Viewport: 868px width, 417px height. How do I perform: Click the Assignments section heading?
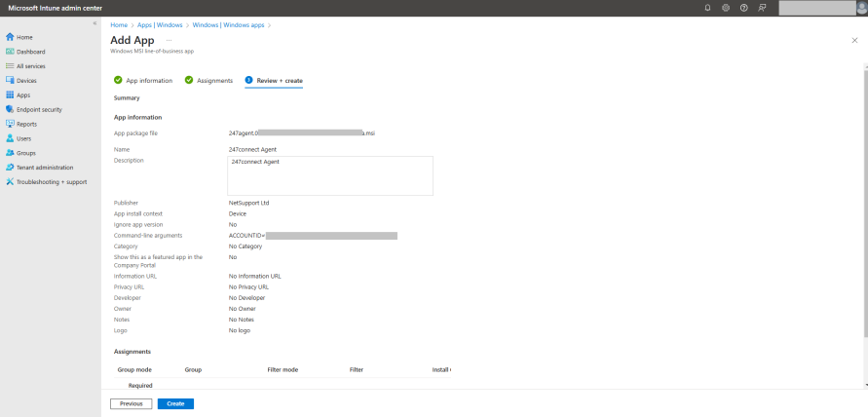click(x=132, y=352)
